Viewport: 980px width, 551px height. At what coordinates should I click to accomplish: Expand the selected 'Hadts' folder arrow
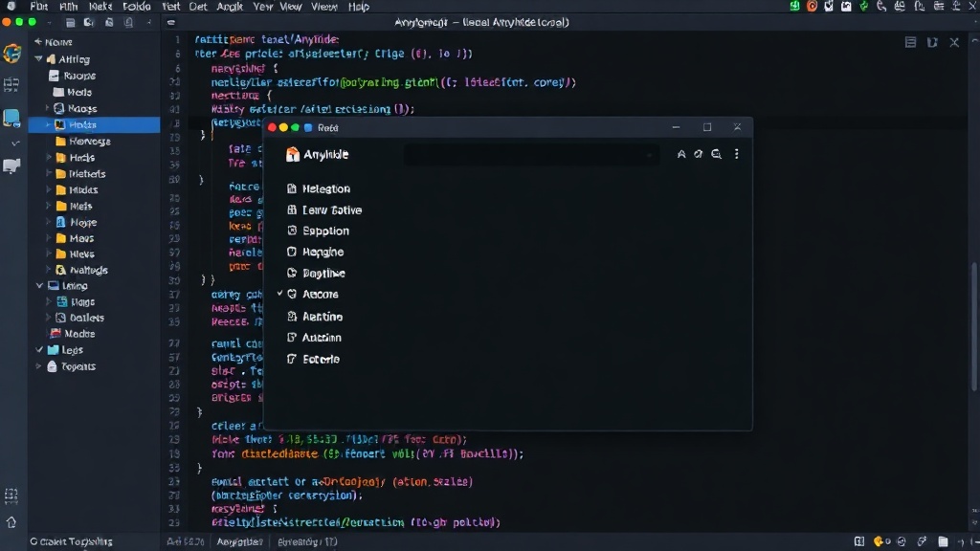(x=48, y=124)
